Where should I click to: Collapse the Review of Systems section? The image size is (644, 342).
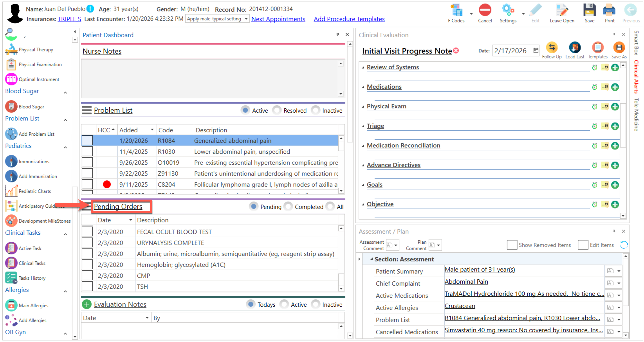pos(363,67)
